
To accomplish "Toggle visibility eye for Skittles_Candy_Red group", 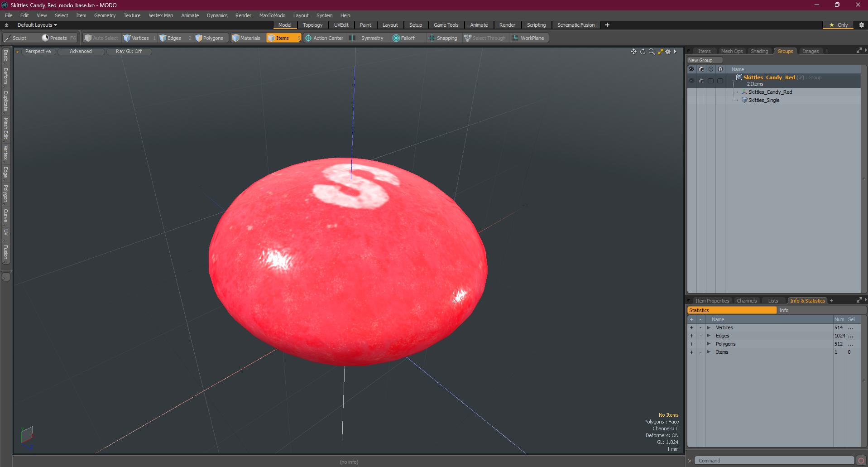I will click(691, 81).
